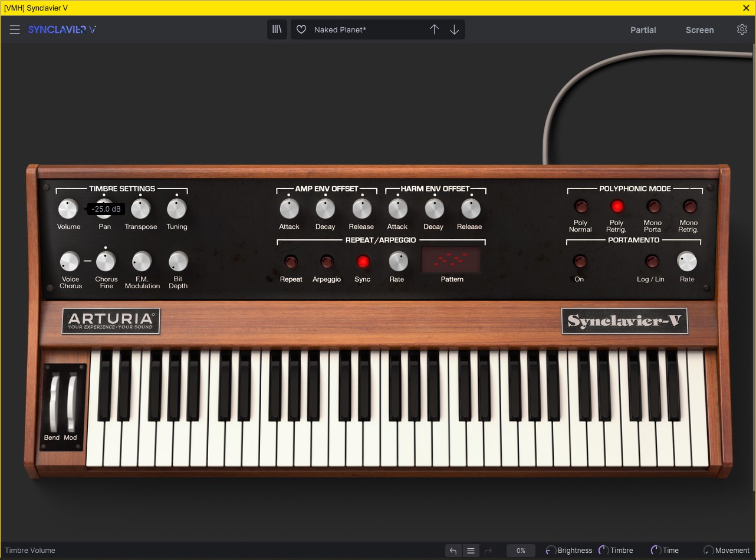Toggle the Sync button

[x=363, y=261]
